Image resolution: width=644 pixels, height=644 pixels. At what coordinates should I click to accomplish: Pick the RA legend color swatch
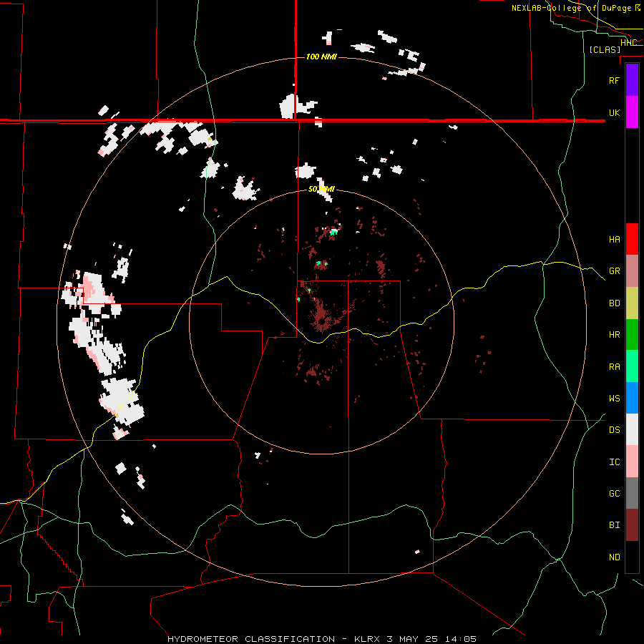tap(632, 366)
